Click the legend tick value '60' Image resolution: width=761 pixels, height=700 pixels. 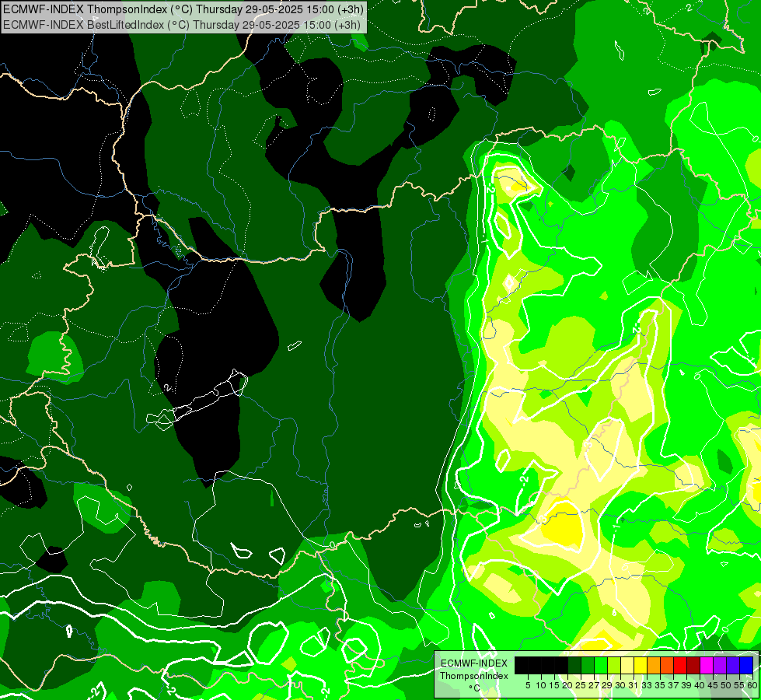[752, 685]
